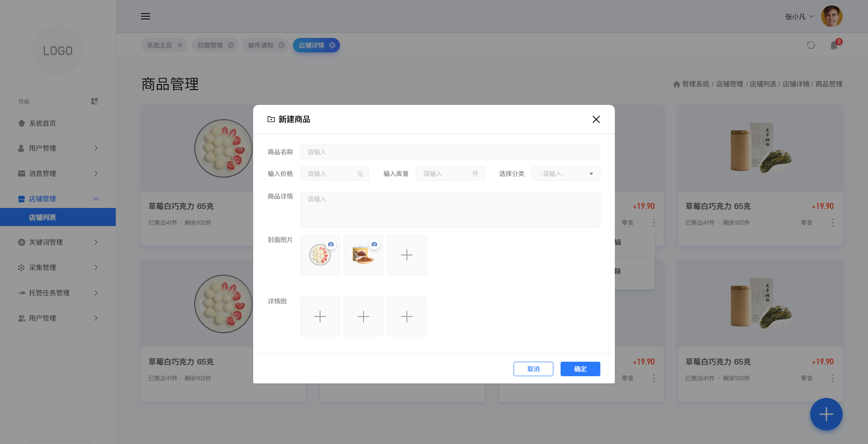Switch to 系统主页 tab
This screenshot has width=868, height=444.
(165, 45)
